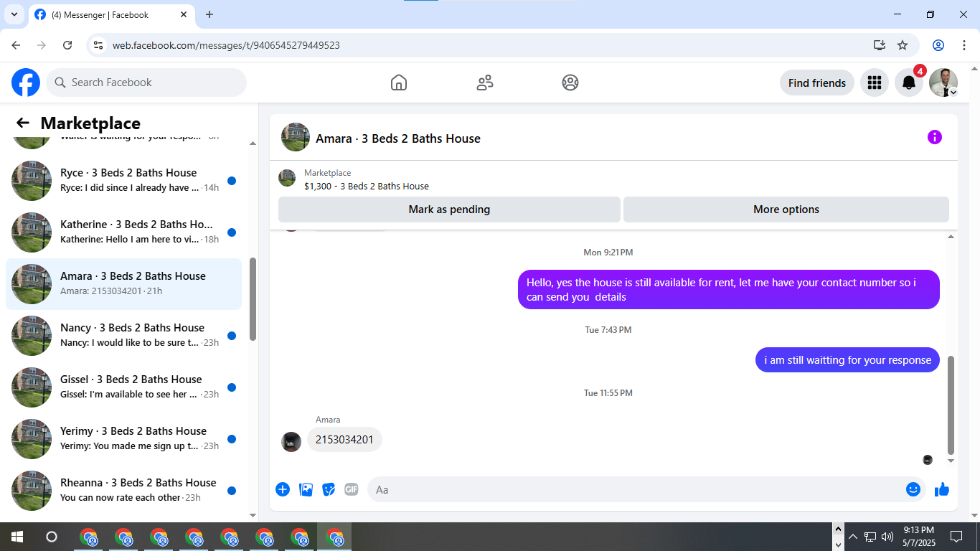Open the Groups icon in top navigation
This screenshot has width=980, height=551.
point(570,83)
